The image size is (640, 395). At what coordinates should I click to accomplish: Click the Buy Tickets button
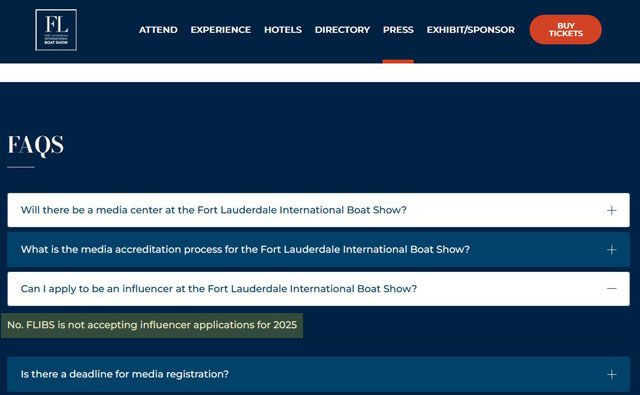point(565,29)
